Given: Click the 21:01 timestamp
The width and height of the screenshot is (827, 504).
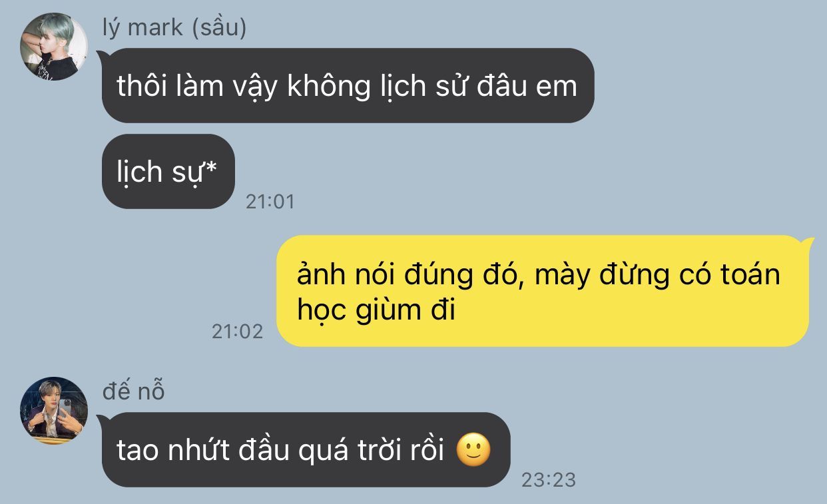Looking at the screenshot, I should [x=270, y=202].
